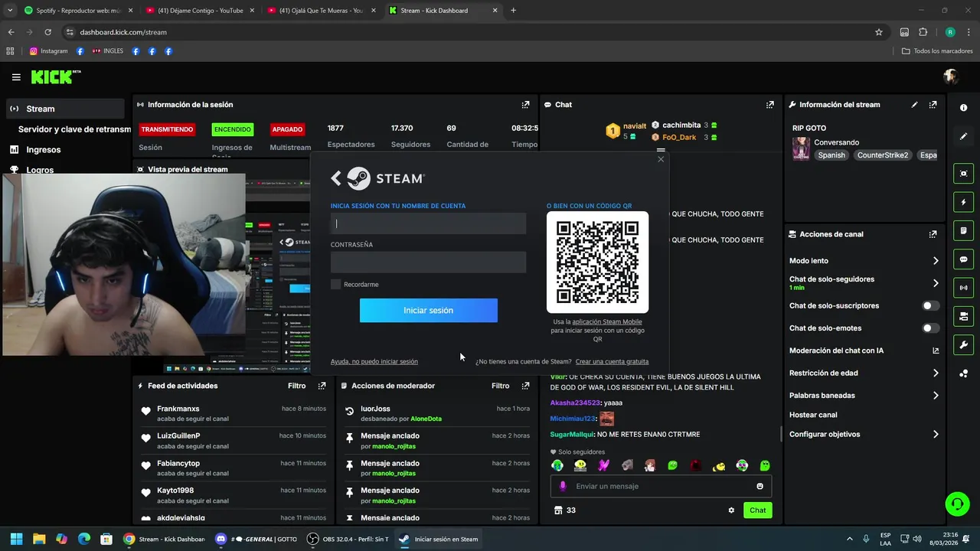Click the Steam account name field
Viewport: 980px width, 551px height.
coord(428,223)
